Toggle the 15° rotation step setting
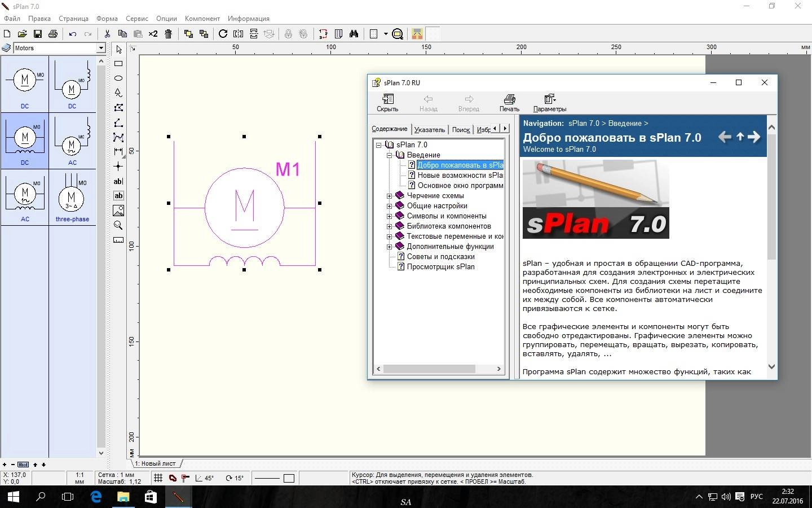The height and width of the screenshot is (508, 812). click(235, 478)
